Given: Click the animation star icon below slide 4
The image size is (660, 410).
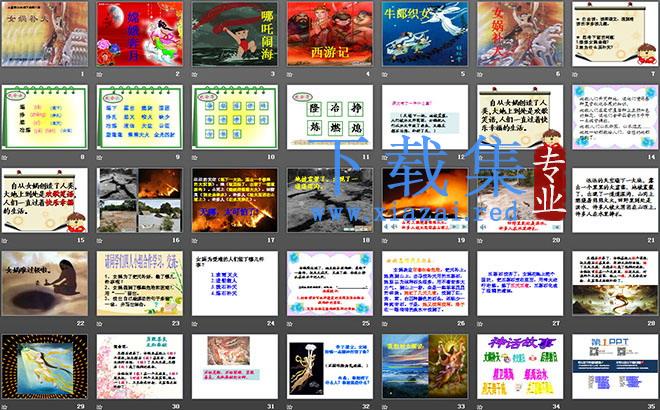Looking at the screenshot, I should (290, 74).
